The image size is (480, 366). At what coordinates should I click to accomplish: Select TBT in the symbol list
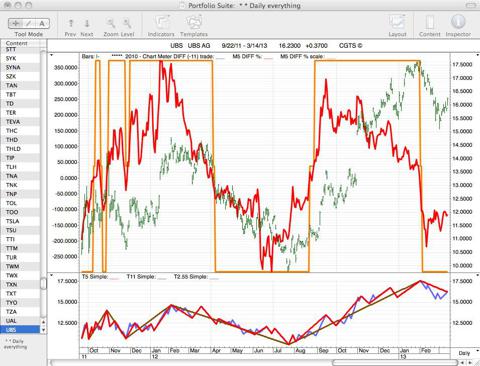tap(20, 94)
